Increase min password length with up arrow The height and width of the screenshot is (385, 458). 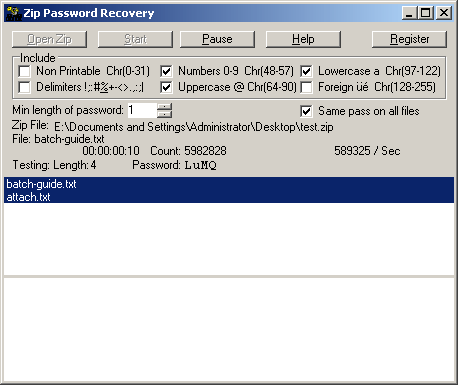pos(164,107)
